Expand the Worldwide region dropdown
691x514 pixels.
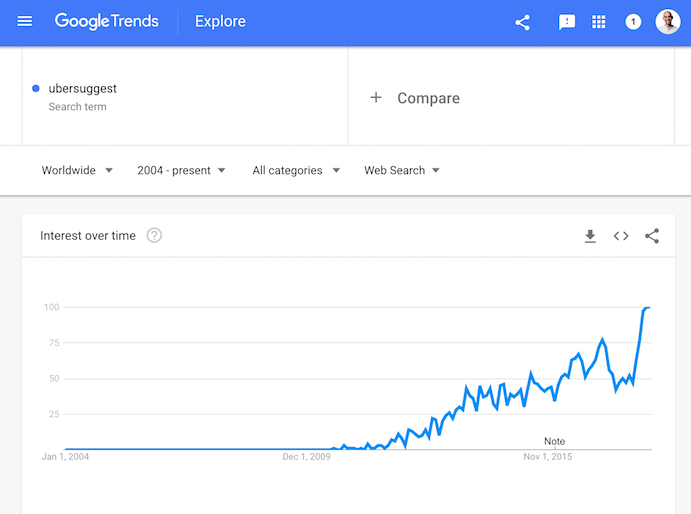(77, 170)
